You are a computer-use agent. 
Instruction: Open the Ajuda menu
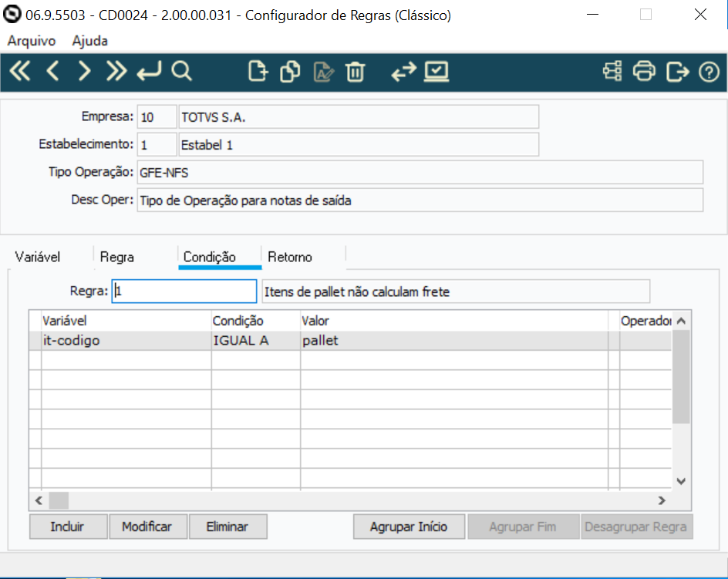click(x=90, y=41)
